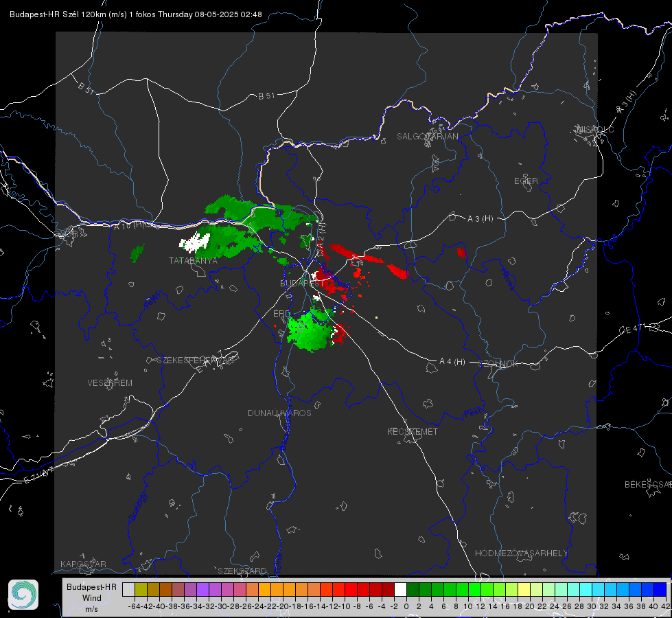Click the KECSKEMET city label
The image size is (672, 618).
413,432
